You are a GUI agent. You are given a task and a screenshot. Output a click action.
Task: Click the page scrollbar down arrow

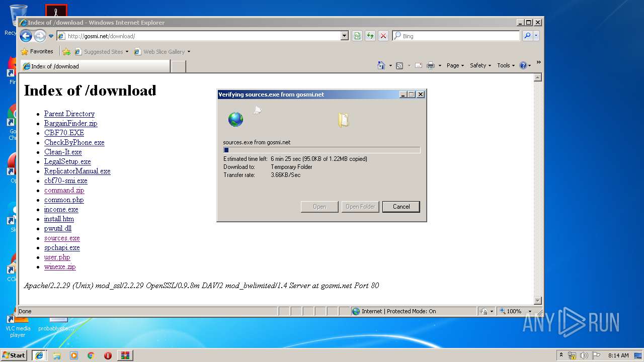point(537,301)
